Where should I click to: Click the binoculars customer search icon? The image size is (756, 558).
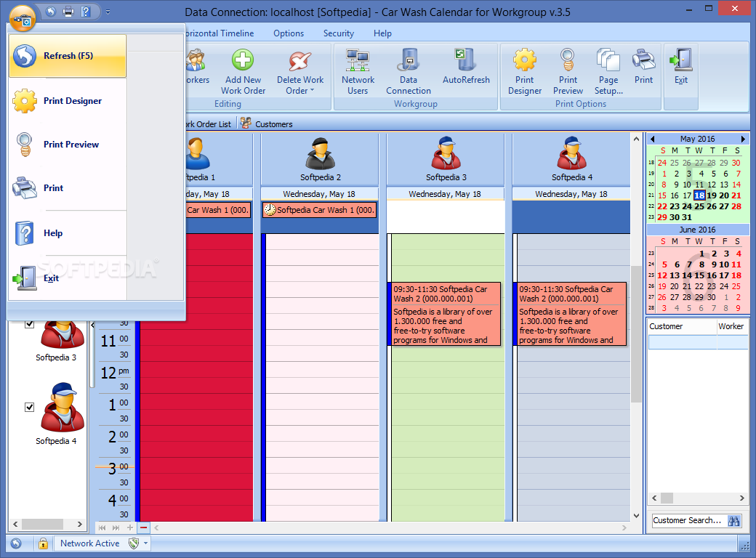733,520
